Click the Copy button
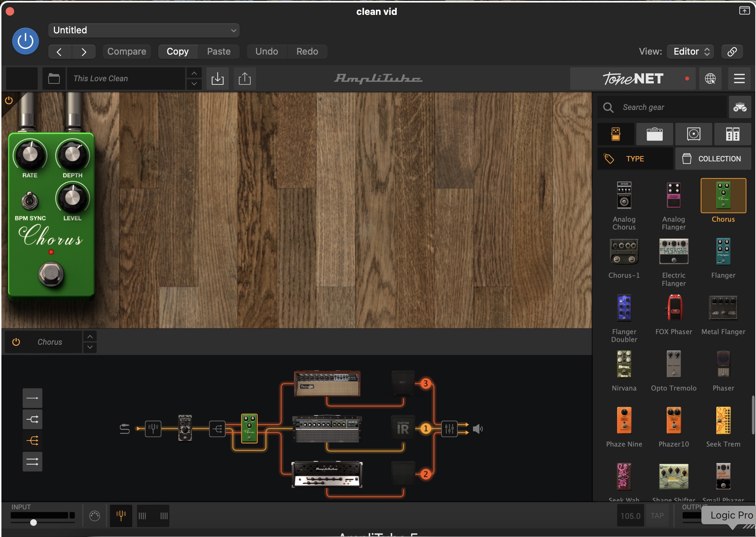The image size is (756, 537). (178, 52)
